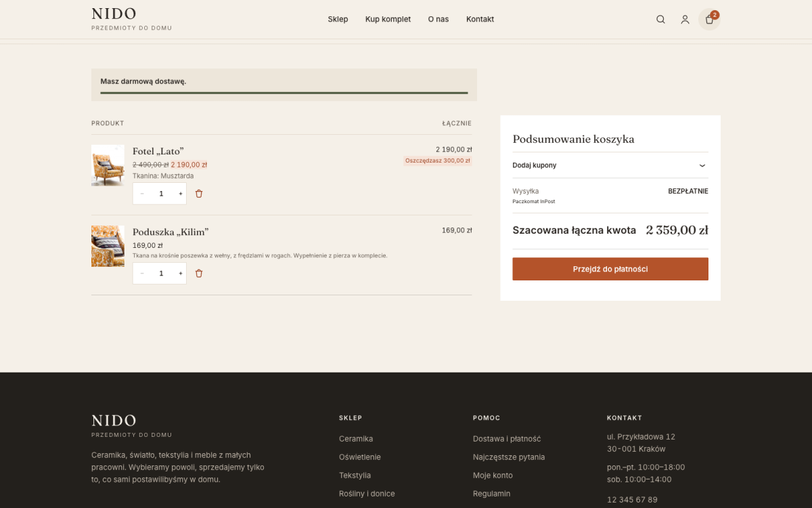Open the Kup komplet menu item
The width and height of the screenshot is (812, 508).
click(x=388, y=20)
